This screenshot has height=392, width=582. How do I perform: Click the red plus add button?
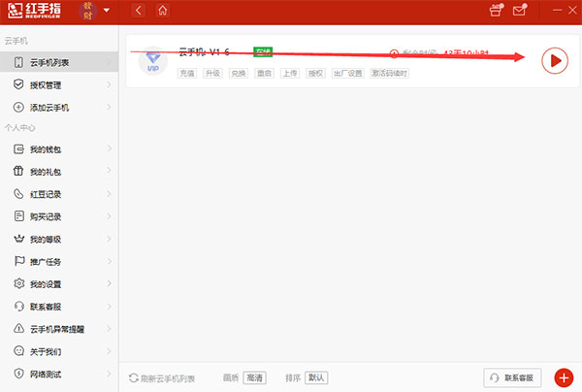click(564, 377)
